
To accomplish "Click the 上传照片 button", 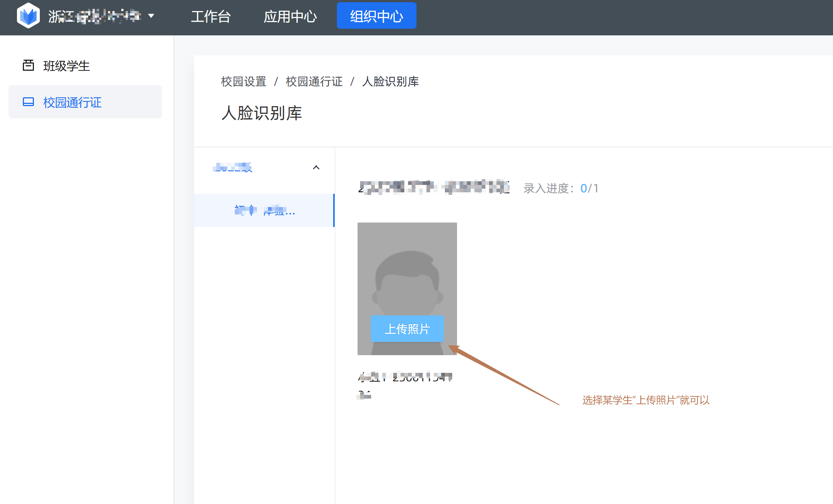I will point(407,329).
